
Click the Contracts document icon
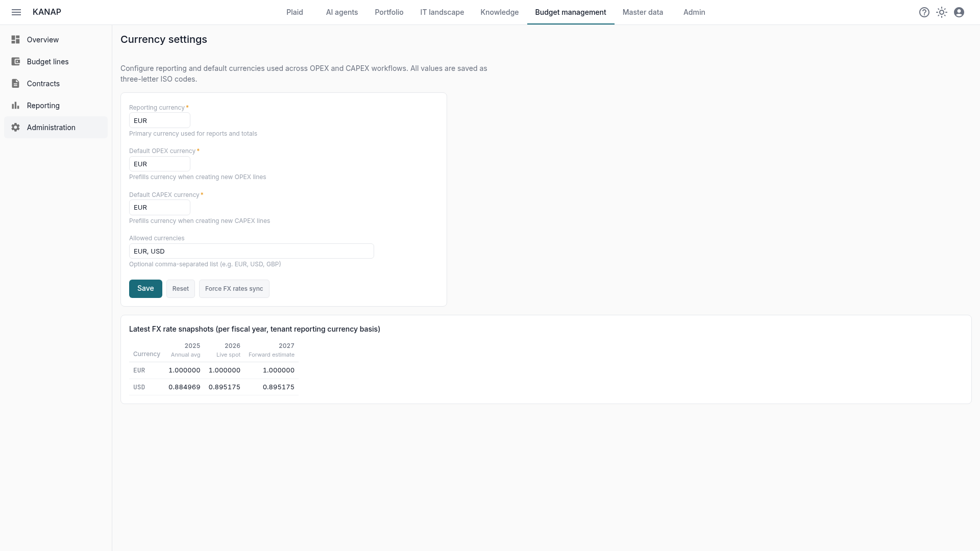point(16,84)
